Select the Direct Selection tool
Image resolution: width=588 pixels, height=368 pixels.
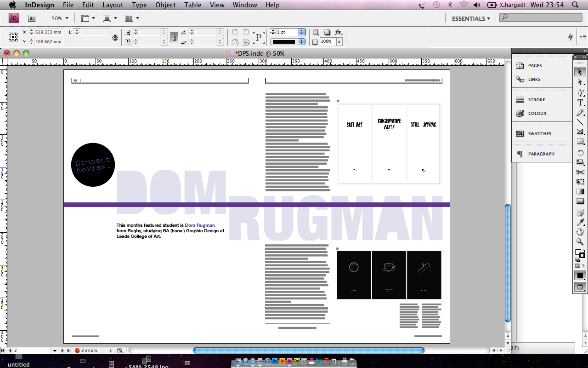click(x=580, y=82)
